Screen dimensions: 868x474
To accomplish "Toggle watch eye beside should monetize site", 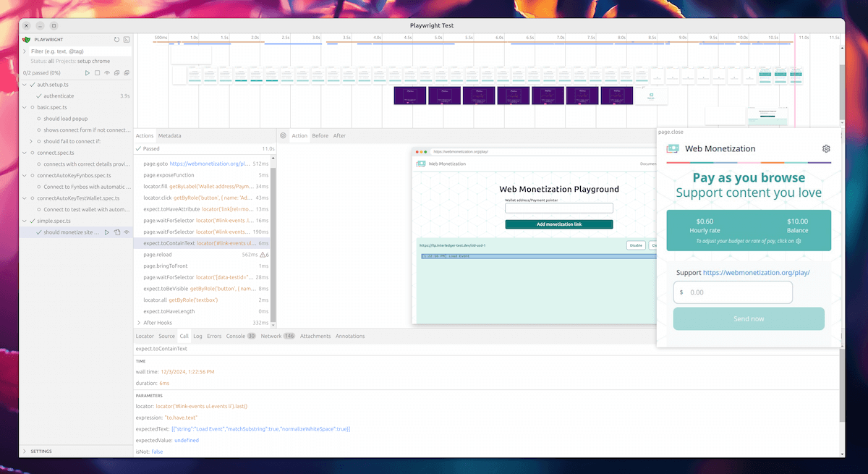I will (127, 232).
